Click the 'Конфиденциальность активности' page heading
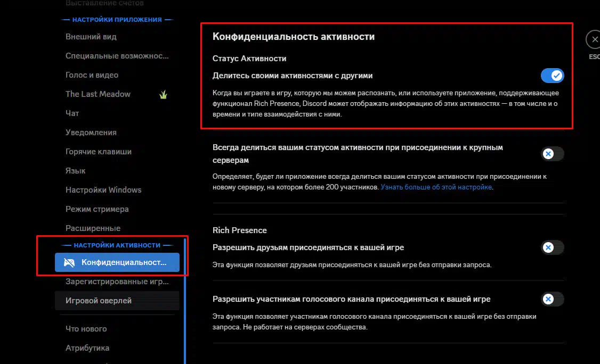 coord(294,37)
